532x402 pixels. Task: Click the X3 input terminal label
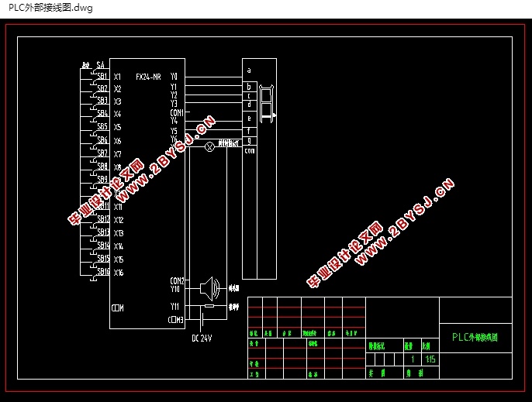[117, 101]
